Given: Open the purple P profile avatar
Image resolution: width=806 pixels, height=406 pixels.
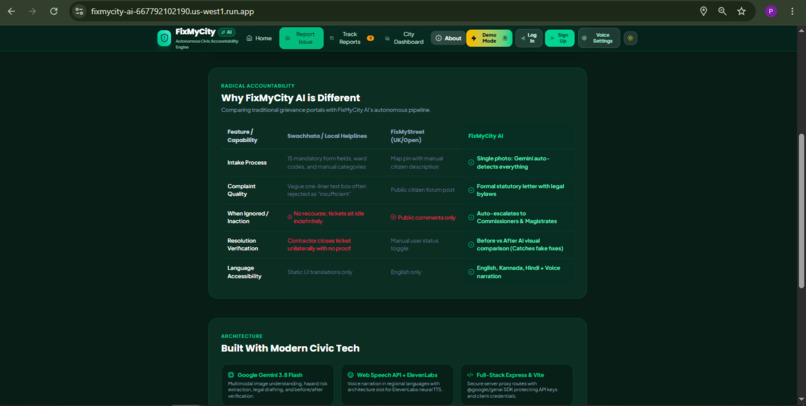Looking at the screenshot, I should click(771, 11).
